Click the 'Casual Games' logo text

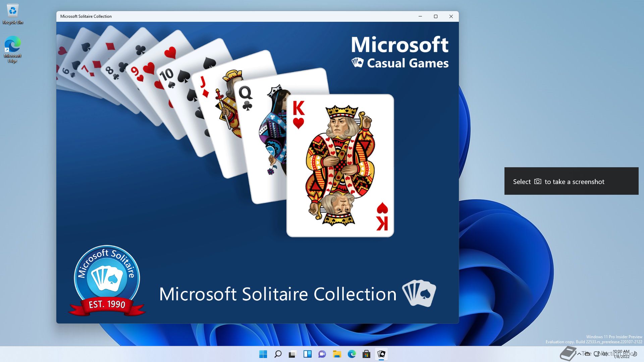[408, 63]
